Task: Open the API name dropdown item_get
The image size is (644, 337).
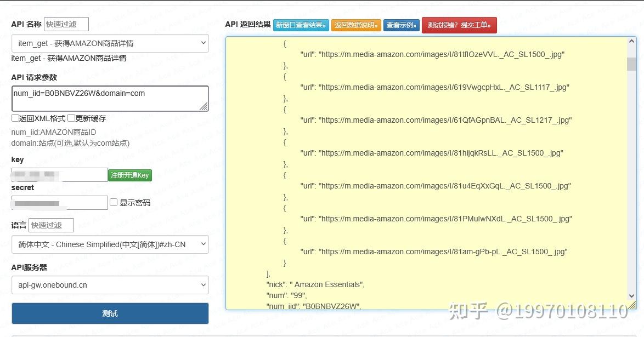Action: (110, 43)
